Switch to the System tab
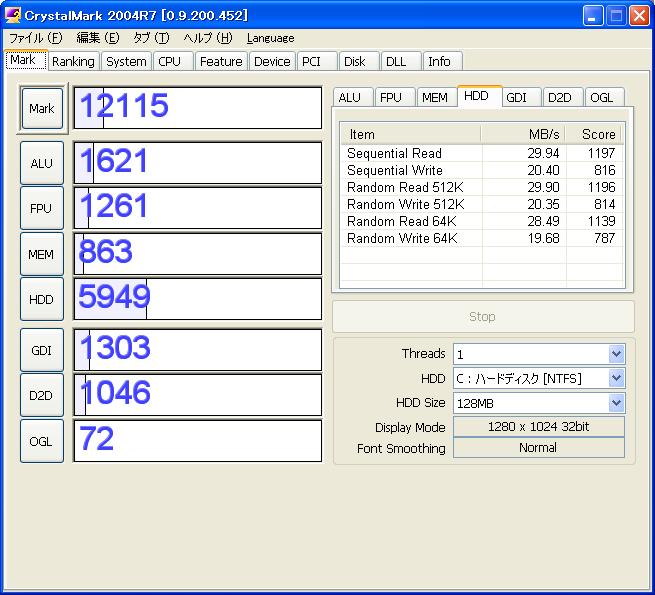655x595 pixels. [x=126, y=61]
